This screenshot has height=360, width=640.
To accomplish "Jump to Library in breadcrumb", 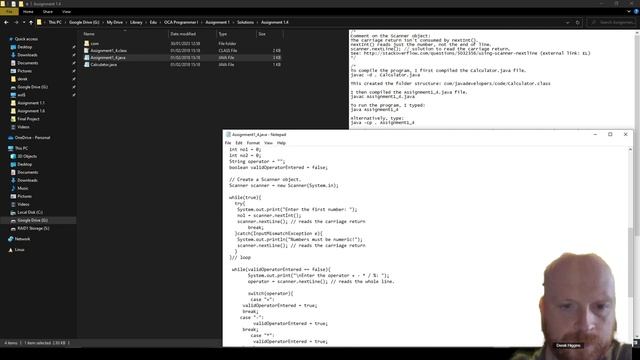I will (x=136, y=22).
